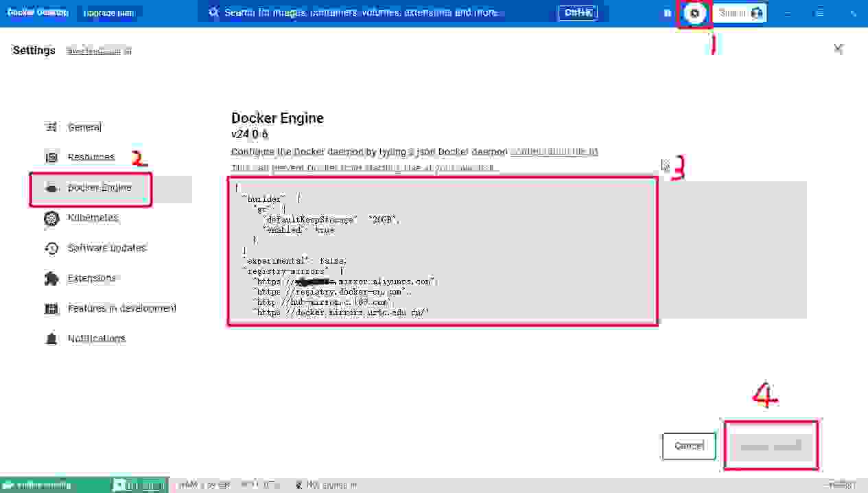The width and height of the screenshot is (868, 493).
Task: Click the search magnifier icon
Action: click(x=213, y=13)
